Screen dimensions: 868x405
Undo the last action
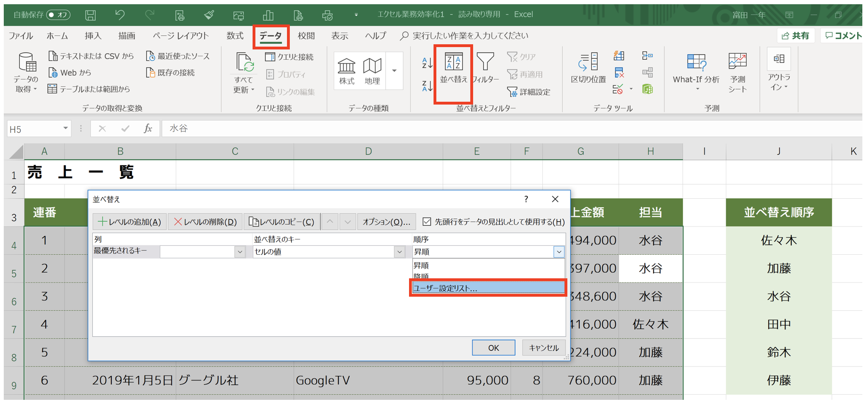(120, 15)
